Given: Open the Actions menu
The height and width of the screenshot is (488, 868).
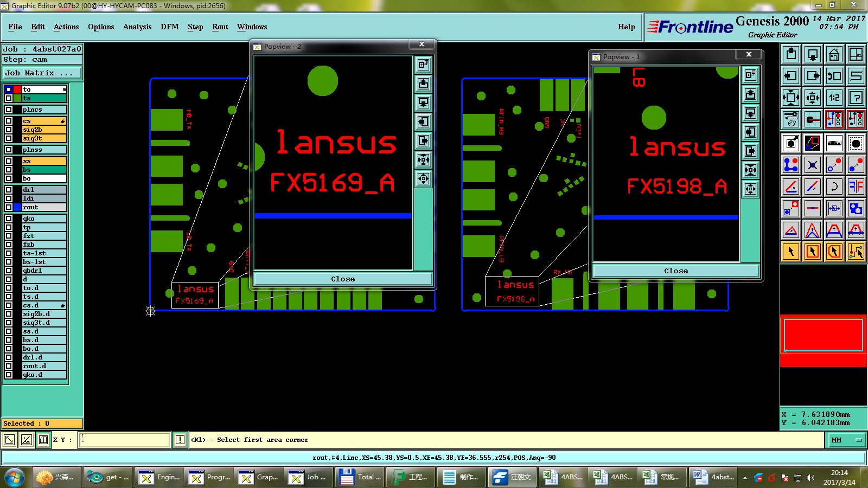Looking at the screenshot, I should tap(66, 27).
